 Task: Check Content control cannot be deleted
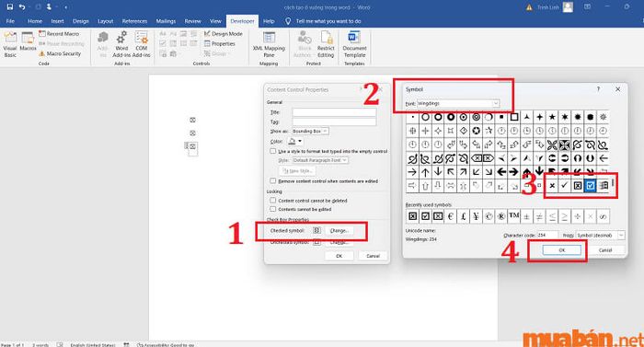pyautogui.click(x=272, y=201)
